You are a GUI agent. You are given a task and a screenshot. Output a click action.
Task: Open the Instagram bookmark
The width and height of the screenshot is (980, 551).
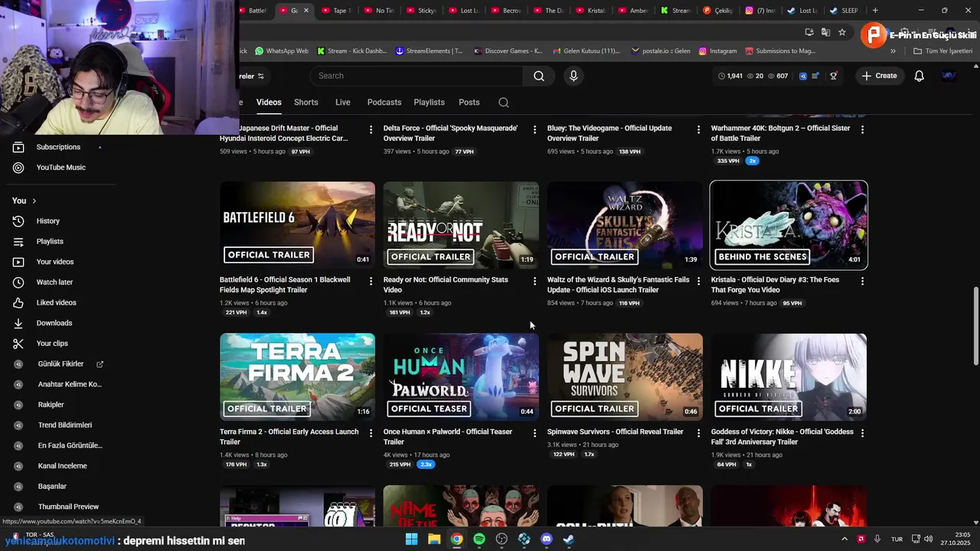click(717, 51)
